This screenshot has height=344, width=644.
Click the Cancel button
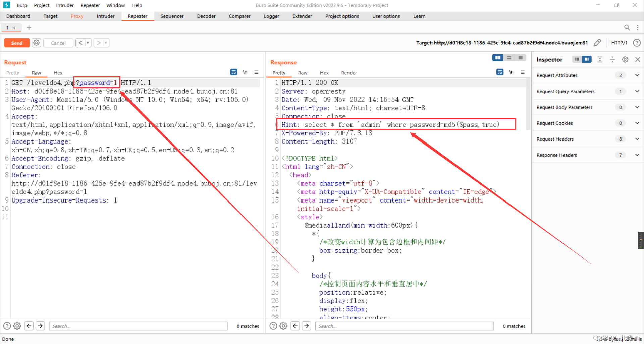pos(58,43)
